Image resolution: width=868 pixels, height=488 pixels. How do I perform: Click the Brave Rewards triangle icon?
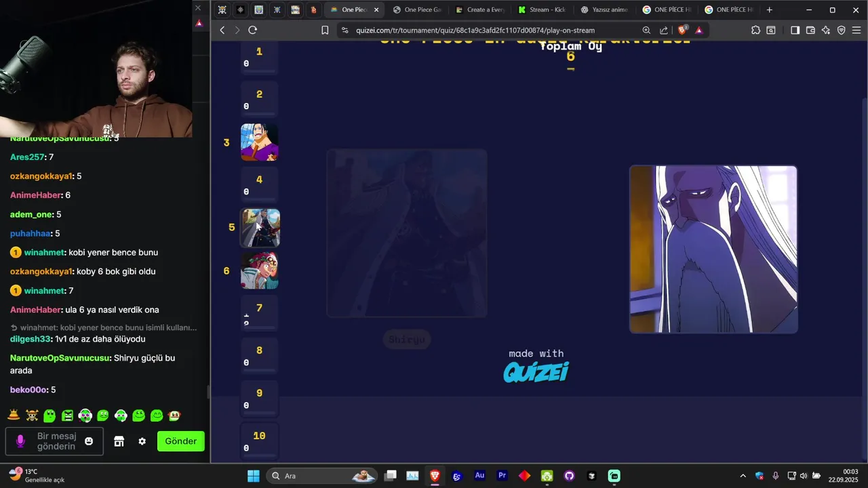(x=698, y=30)
